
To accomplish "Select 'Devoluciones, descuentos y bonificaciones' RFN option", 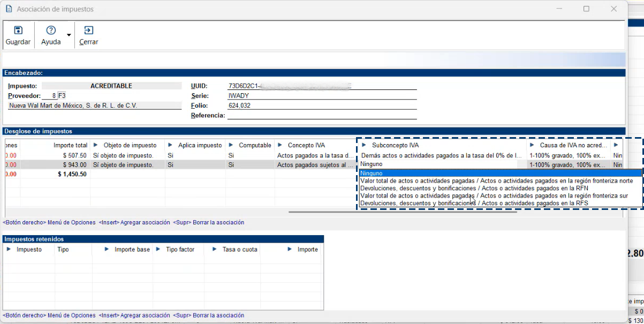I will point(474,189).
